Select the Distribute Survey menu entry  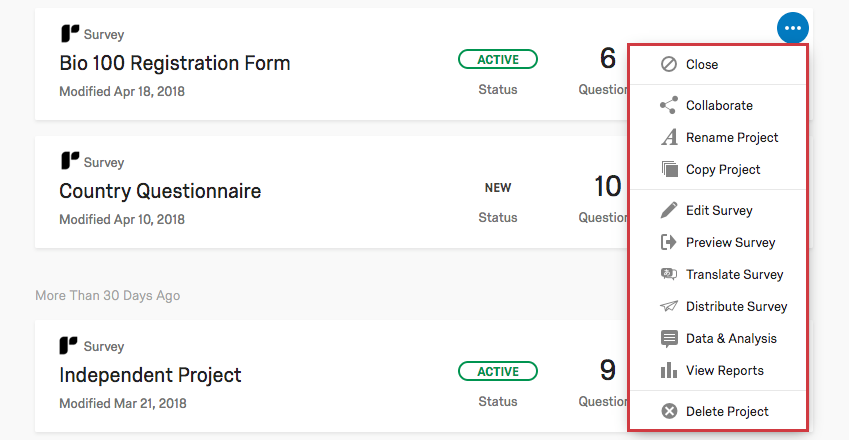pos(736,306)
